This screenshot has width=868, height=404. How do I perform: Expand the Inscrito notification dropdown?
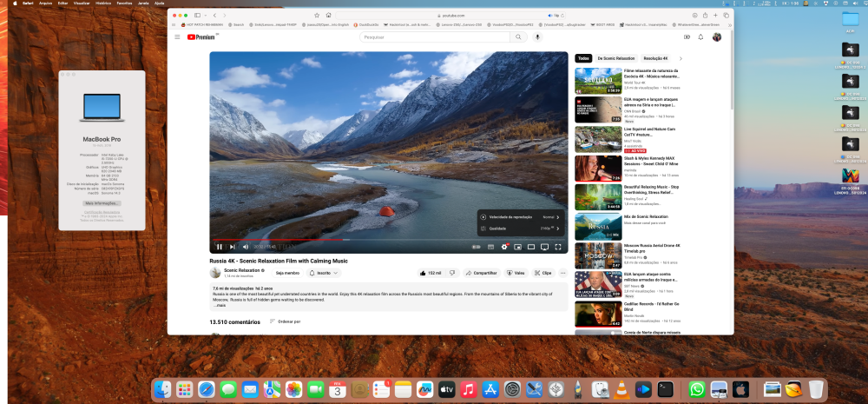(324, 273)
